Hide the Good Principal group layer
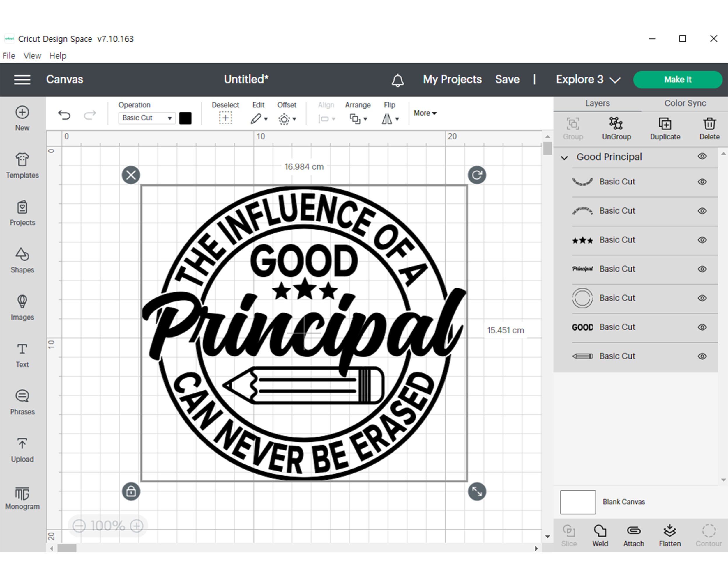 click(x=702, y=156)
